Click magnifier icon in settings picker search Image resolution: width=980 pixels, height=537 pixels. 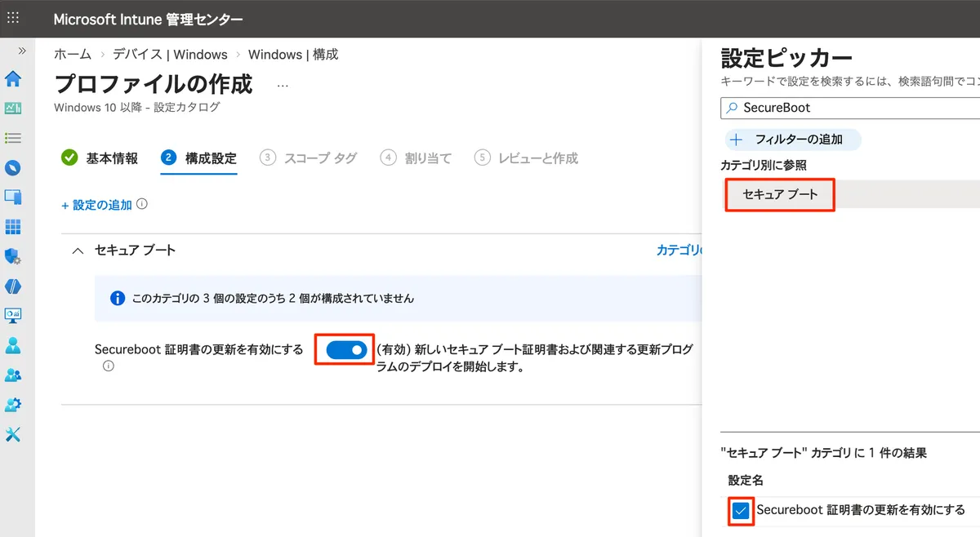733,108
